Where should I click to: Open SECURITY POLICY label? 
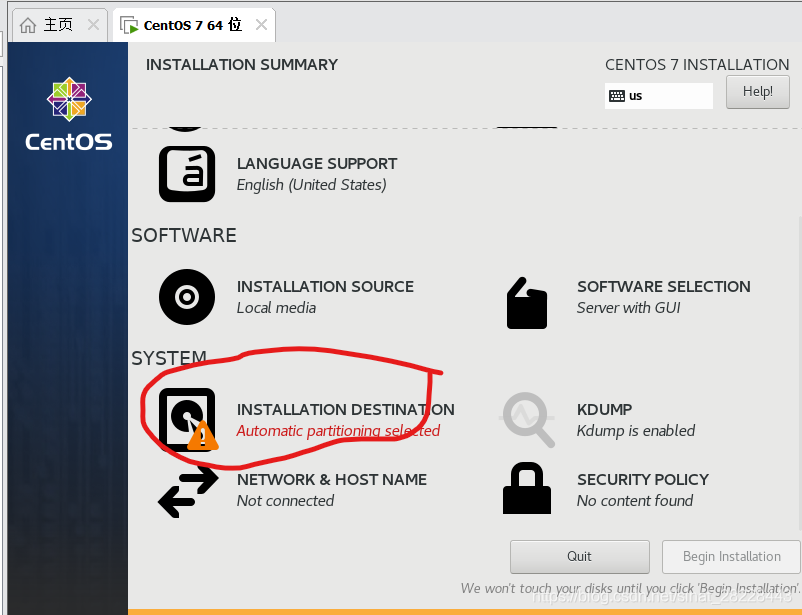point(643,479)
